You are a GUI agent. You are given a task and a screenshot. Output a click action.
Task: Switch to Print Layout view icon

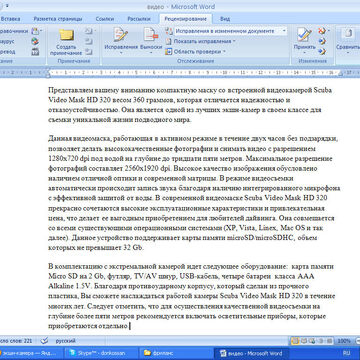295,341
